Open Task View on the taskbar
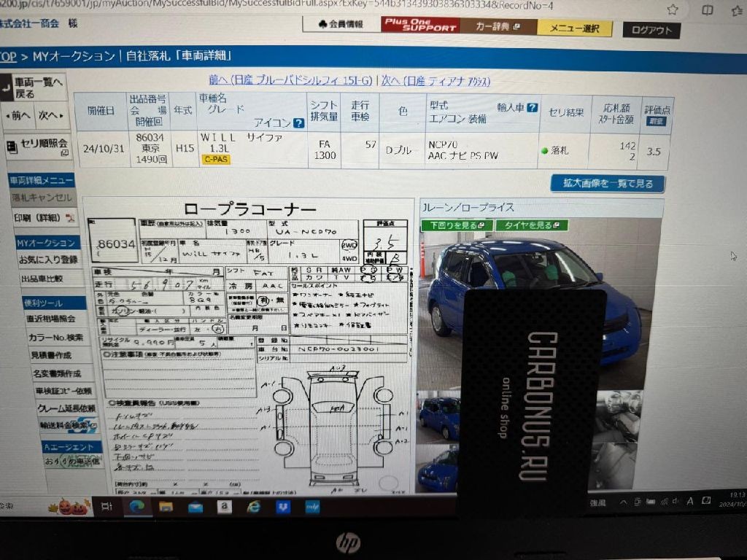Viewport: 747px width, 560px height. 107,507
